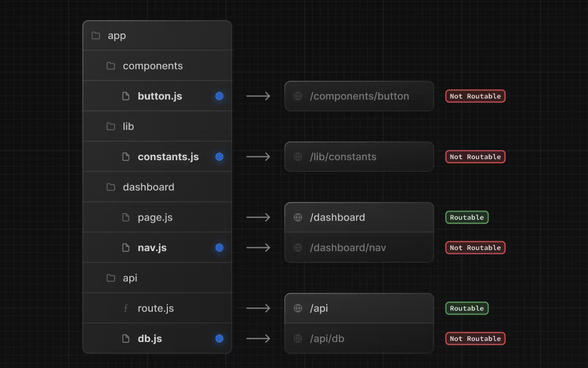Click the blue dot on db.js row
The image size is (588, 368).
pyautogui.click(x=219, y=339)
